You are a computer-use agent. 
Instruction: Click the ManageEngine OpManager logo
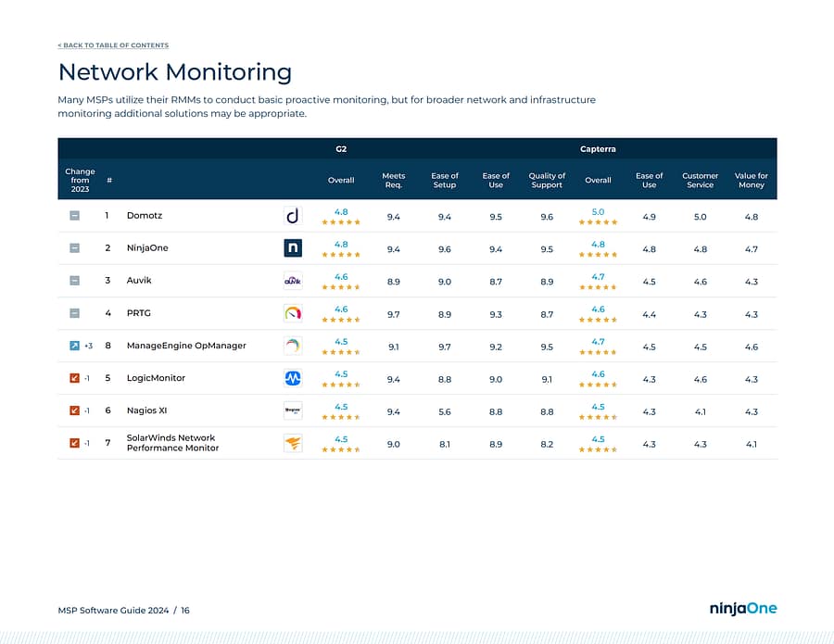[x=293, y=346]
